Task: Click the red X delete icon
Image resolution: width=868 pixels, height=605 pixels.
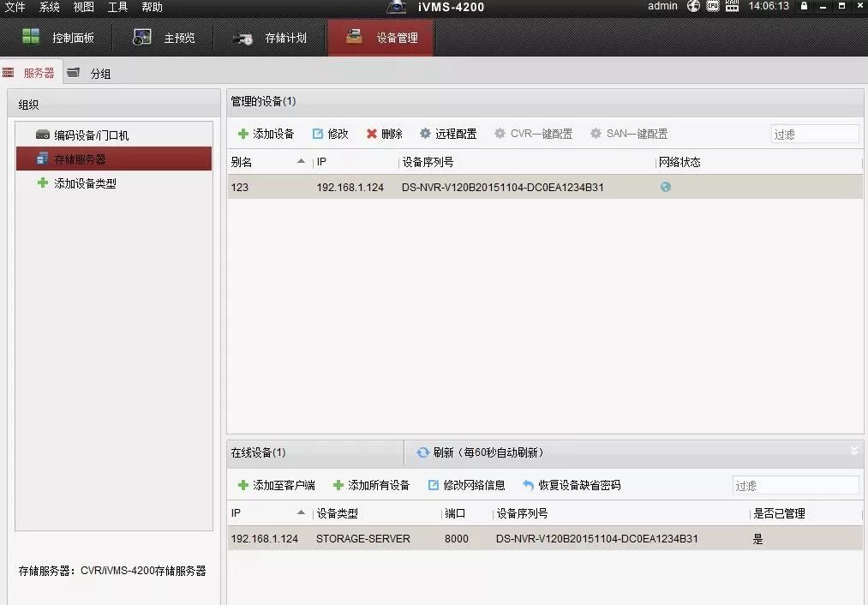Action: coord(371,134)
